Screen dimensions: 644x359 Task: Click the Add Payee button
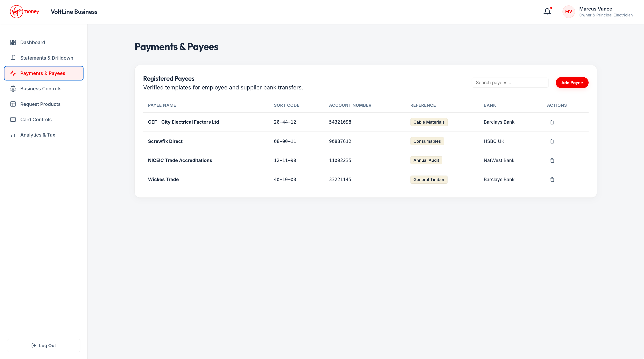pyautogui.click(x=572, y=83)
